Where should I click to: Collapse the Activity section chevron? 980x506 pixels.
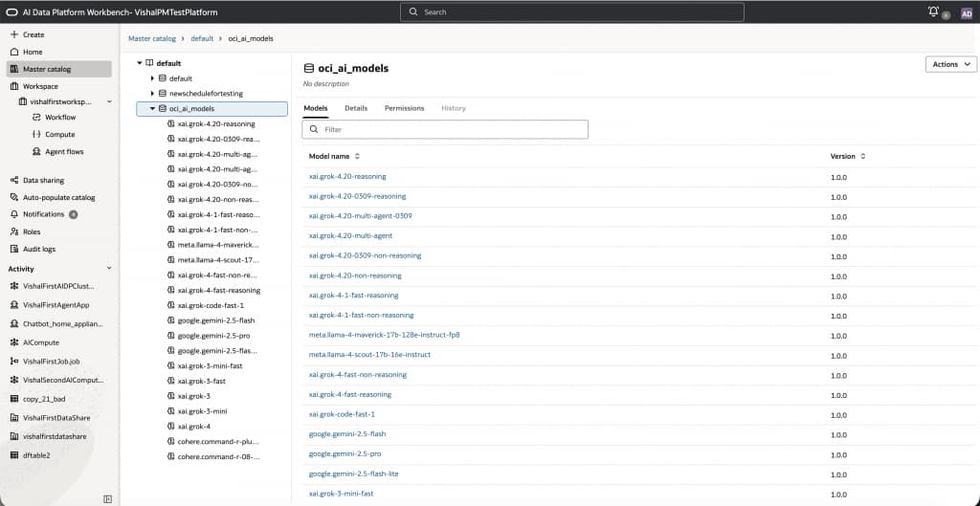click(109, 269)
